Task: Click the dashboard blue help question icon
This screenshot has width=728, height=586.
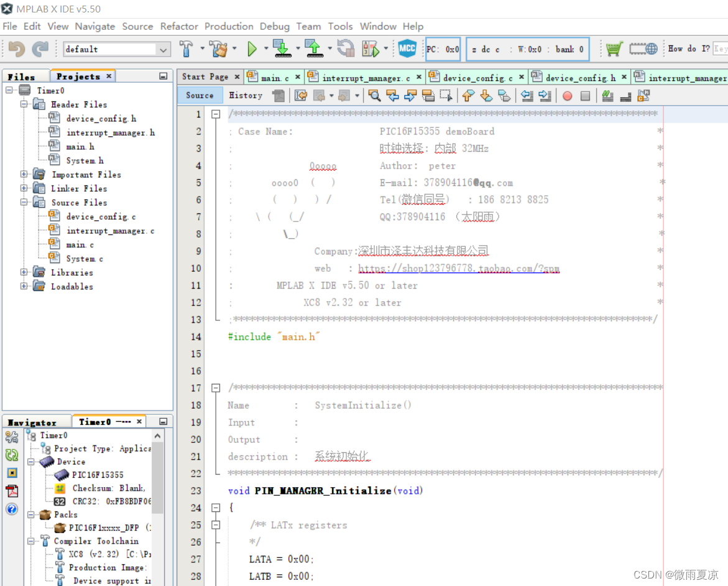Action: tap(12, 509)
